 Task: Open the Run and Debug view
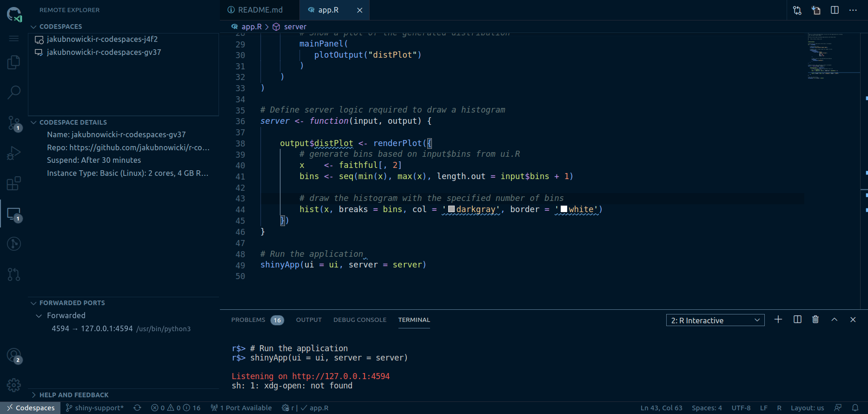coord(14,153)
